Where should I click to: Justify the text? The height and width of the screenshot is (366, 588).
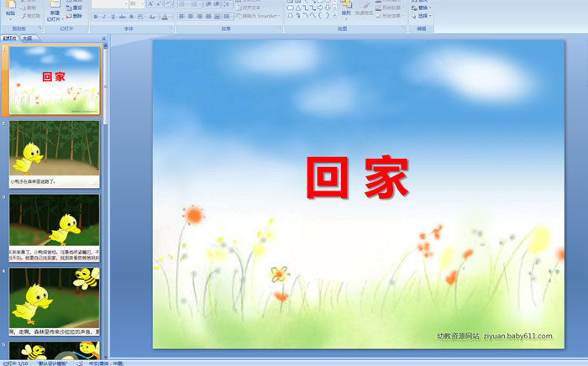point(207,17)
